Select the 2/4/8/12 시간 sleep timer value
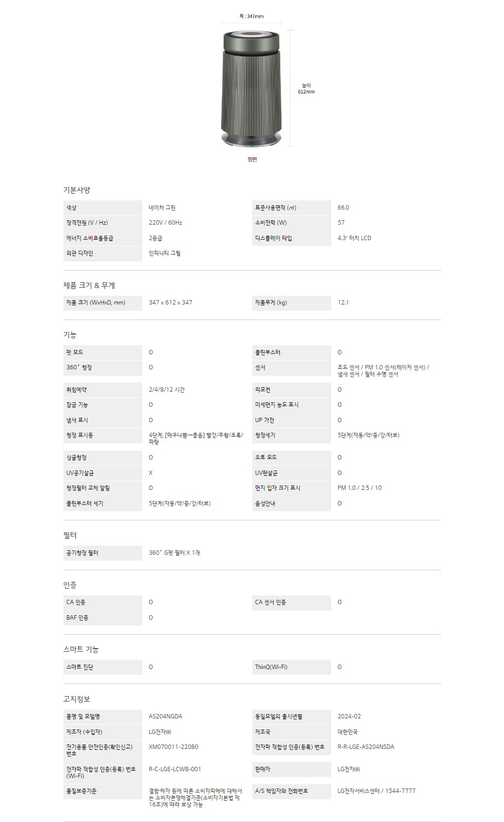The width and height of the screenshot is (504, 822). coord(167,390)
